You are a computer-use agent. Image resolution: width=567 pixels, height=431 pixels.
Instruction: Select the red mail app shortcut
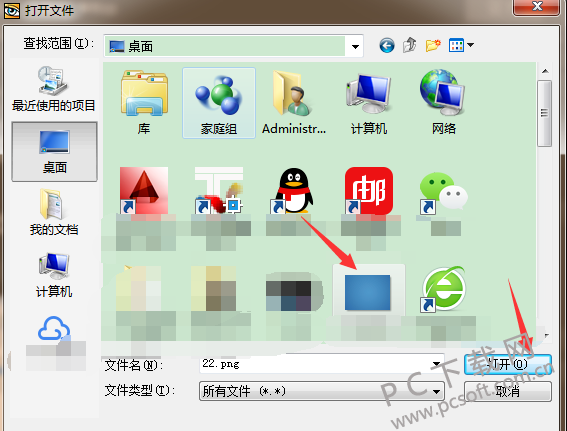tap(369, 191)
